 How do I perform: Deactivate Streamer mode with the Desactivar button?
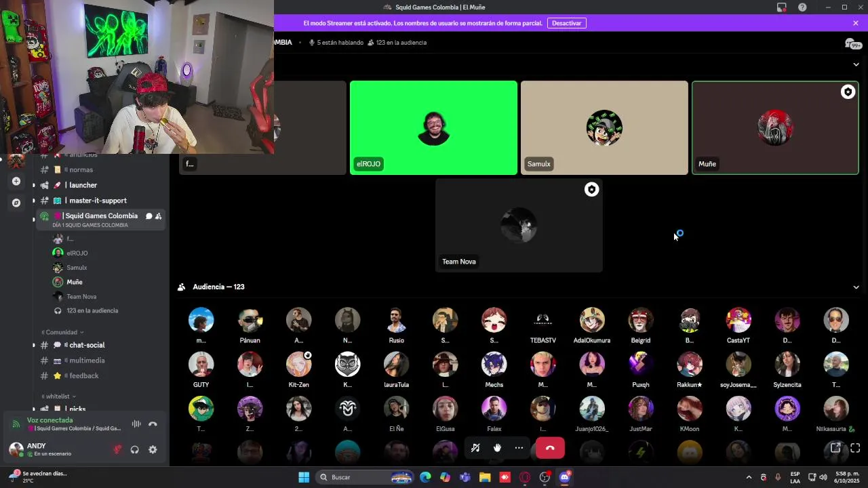566,23
